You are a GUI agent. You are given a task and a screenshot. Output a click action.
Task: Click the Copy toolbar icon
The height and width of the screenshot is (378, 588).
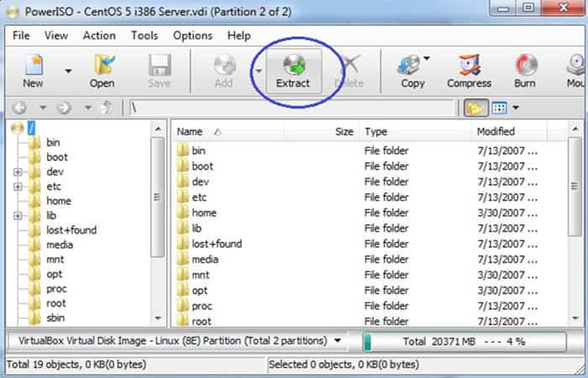412,71
